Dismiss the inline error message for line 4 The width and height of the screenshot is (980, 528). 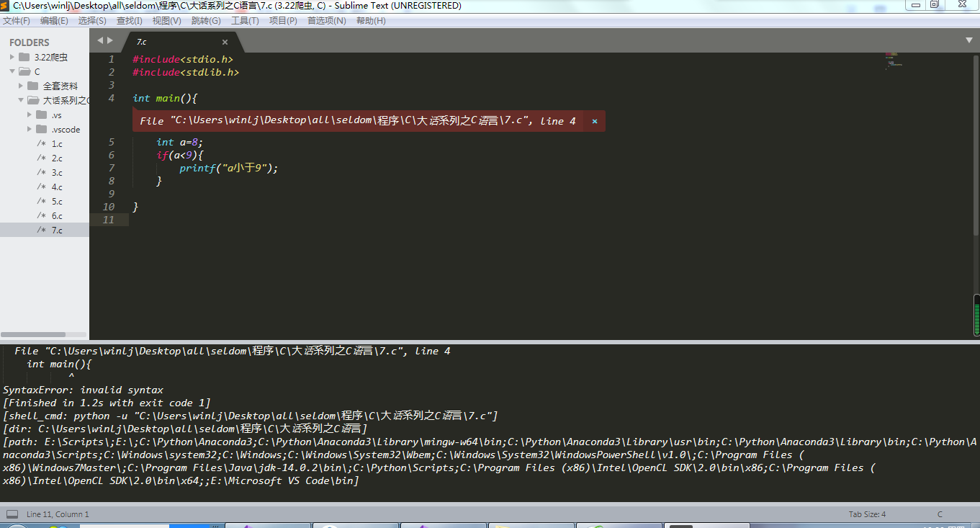[x=595, y=121]
